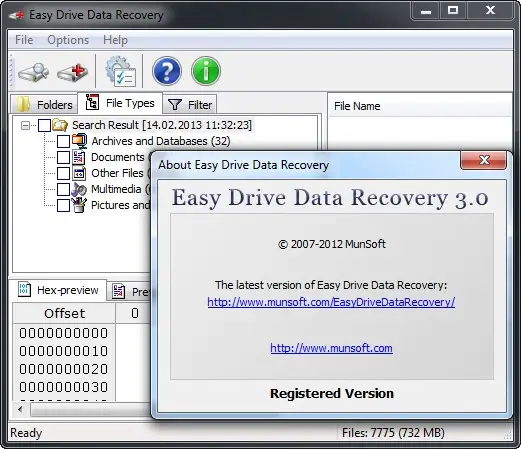Click the blue question mark help icon
Viewport: 521px width, 449px height.
(167, 71)
